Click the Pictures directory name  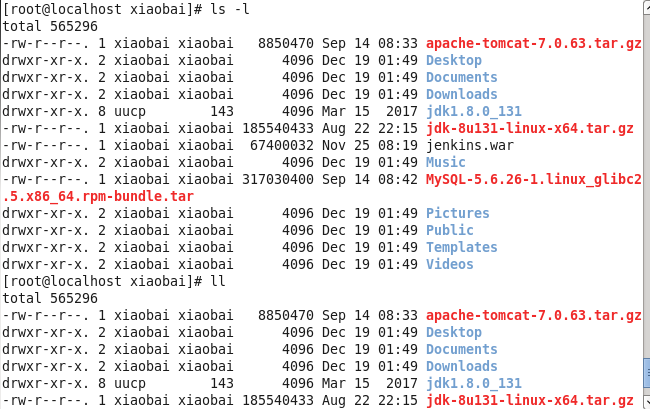pyautogui.click(x=457, y=213)
